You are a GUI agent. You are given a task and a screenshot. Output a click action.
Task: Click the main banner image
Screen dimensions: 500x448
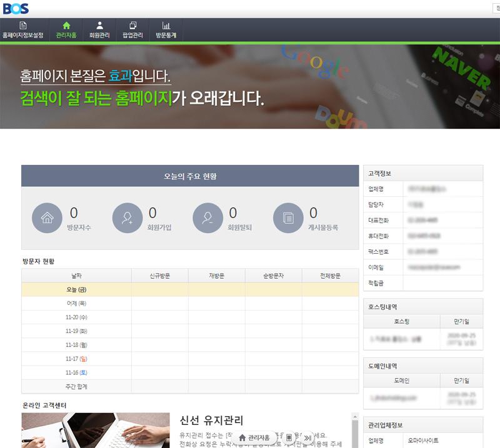250,86
